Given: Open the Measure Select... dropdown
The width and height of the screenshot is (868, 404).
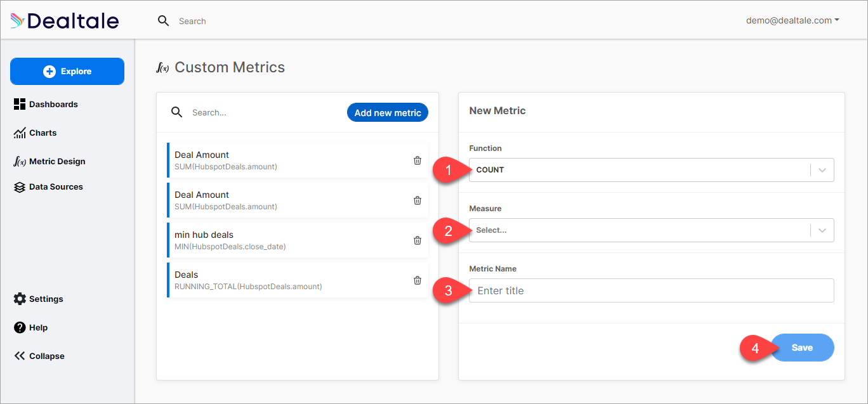Looking at the screenshot, I should pos(652,230).
